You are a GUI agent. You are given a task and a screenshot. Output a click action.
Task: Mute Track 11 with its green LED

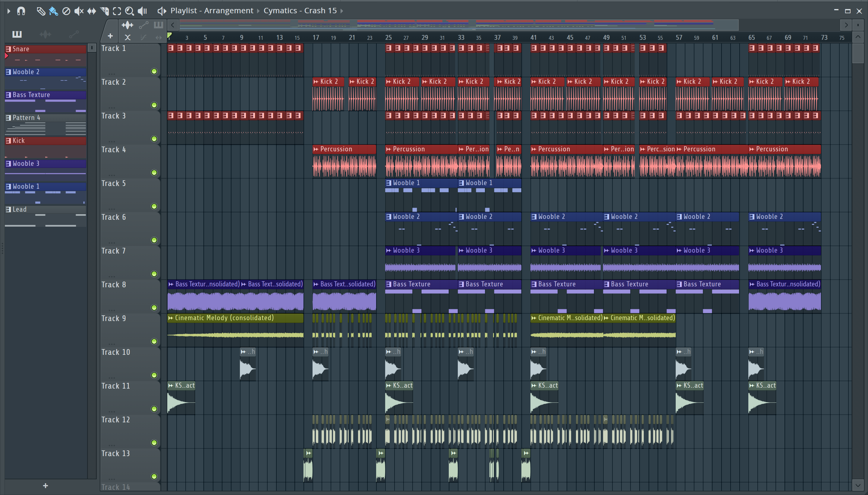pyautogui.click(x=154, y=409)
